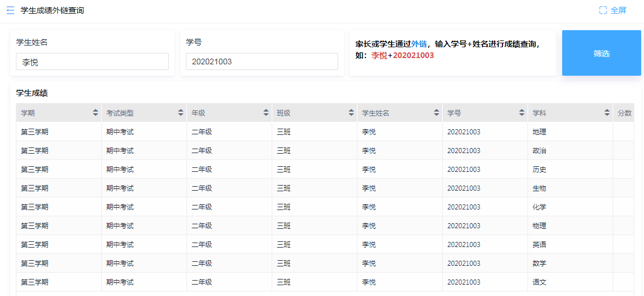This screenshot has width=644, height=296.
Task: Click the fullscreen icon
Action: (x=603, y=10)
